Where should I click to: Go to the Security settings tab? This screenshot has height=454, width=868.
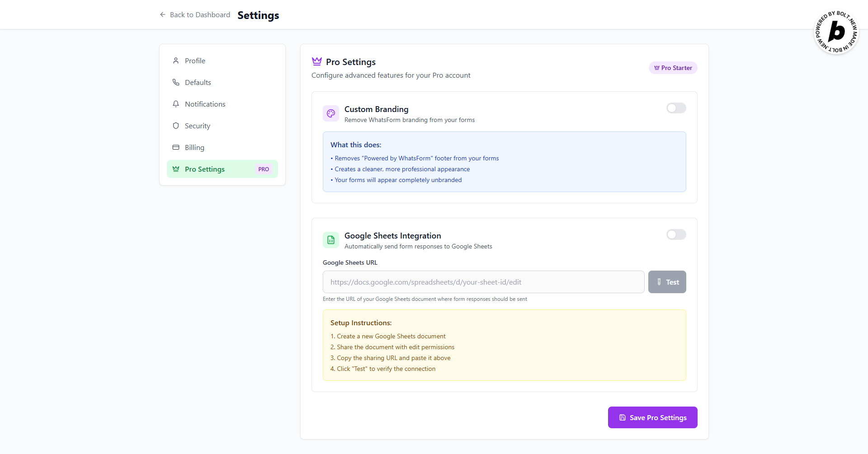198,126
